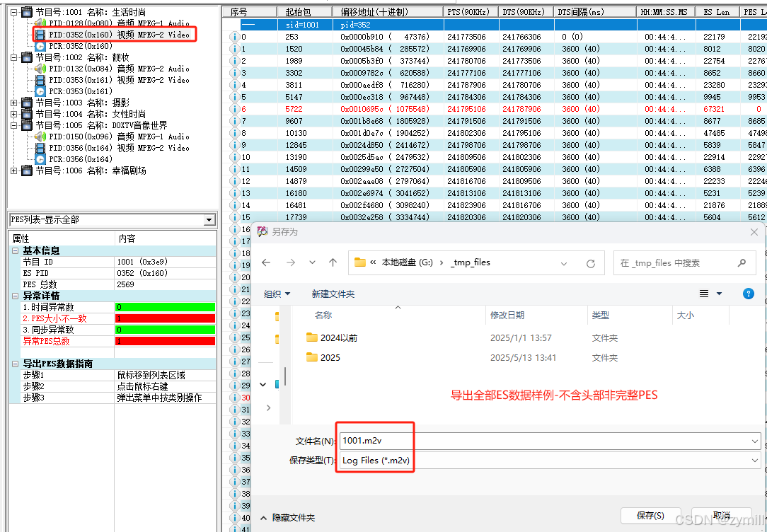
Task: Select the sid=1001 highlighted row
Action: 494,25
